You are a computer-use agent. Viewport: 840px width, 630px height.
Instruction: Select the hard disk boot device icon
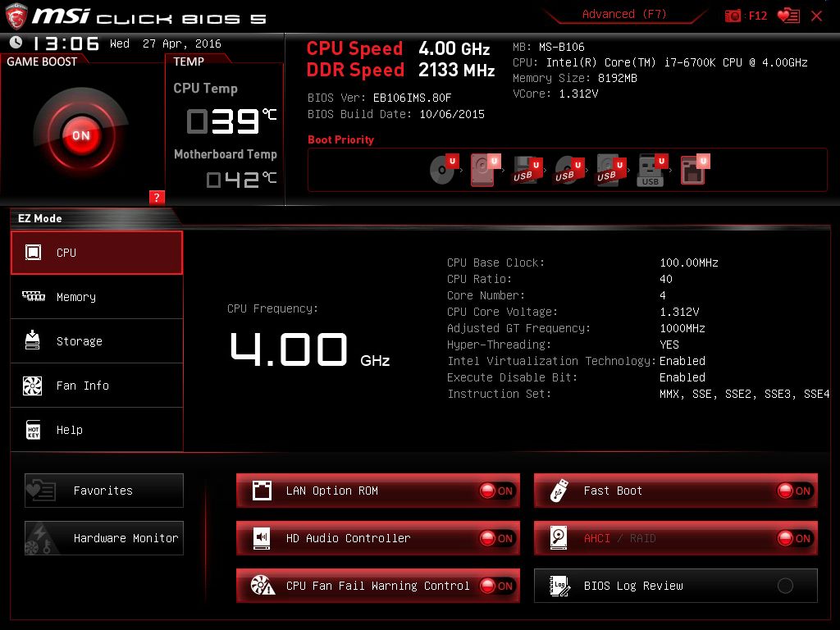pyautogui.click(x=486, y=169)
